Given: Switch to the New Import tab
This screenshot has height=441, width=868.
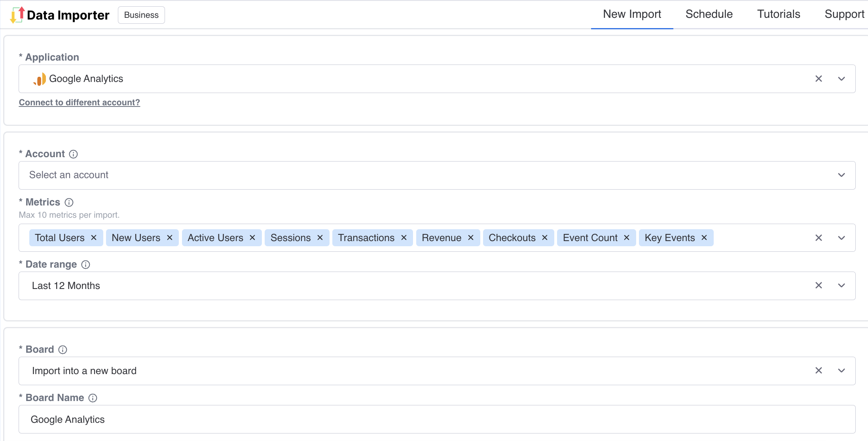Looking at the screenshot, I should point(632,14).
